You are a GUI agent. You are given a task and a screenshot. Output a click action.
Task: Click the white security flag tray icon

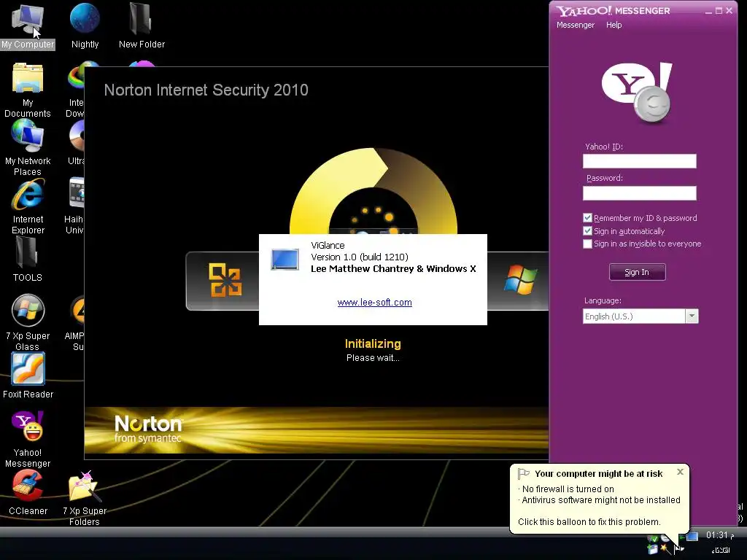(679, 549)
